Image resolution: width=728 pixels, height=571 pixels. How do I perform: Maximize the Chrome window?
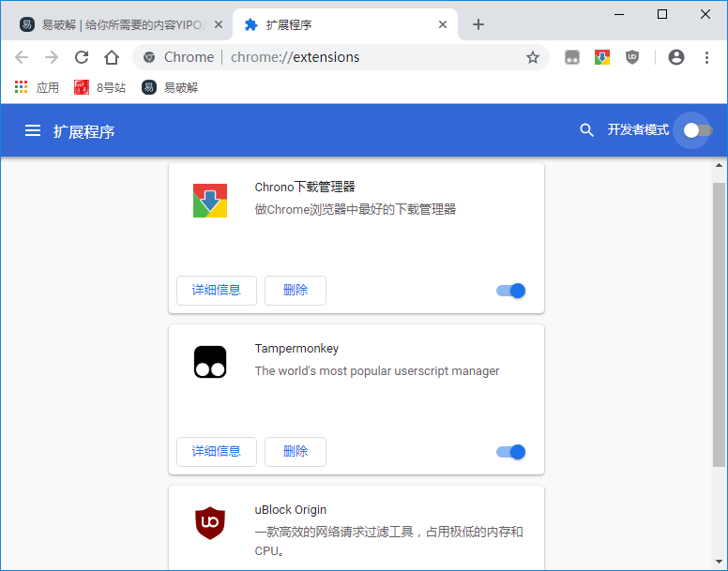[662, 14]
